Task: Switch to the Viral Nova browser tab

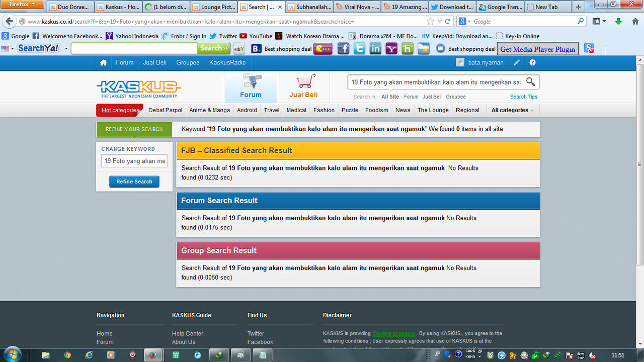Action: [357, 7]
